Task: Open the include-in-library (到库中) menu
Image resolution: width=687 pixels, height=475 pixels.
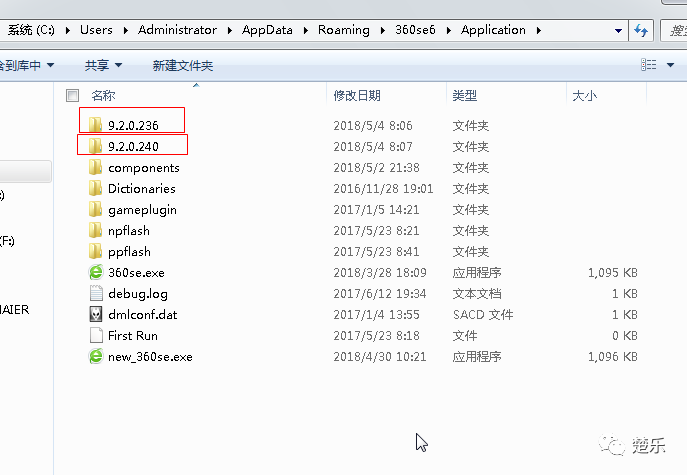Action: click(26, 65)
